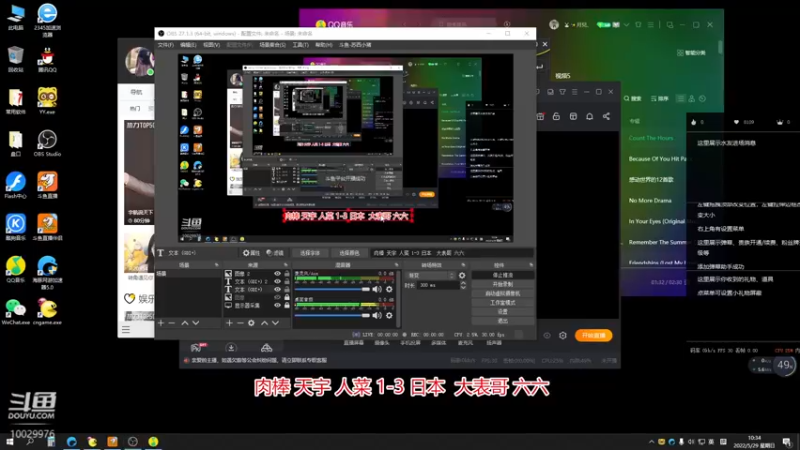Pop out the Controls dock panel icon
This screenshot has height=450, width=800.
[531, 265]
